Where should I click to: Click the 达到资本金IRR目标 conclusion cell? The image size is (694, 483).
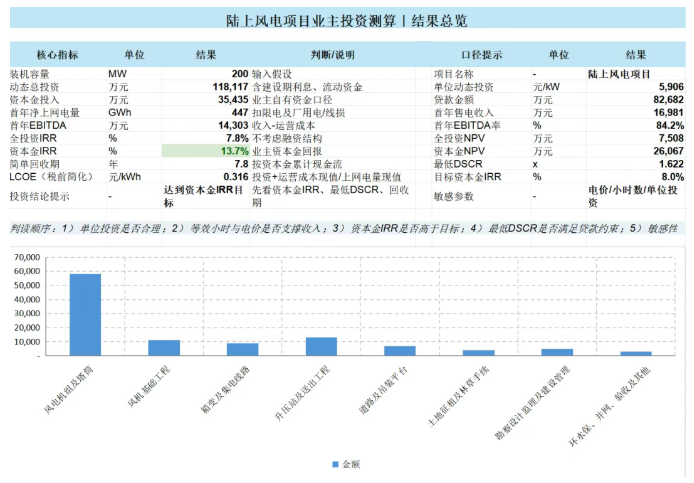point(206,196)
